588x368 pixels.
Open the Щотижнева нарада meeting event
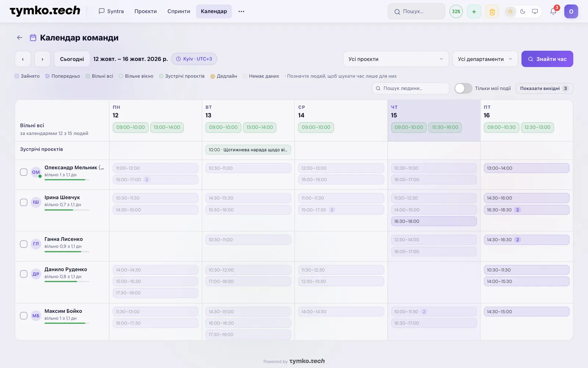pos(248,150)
